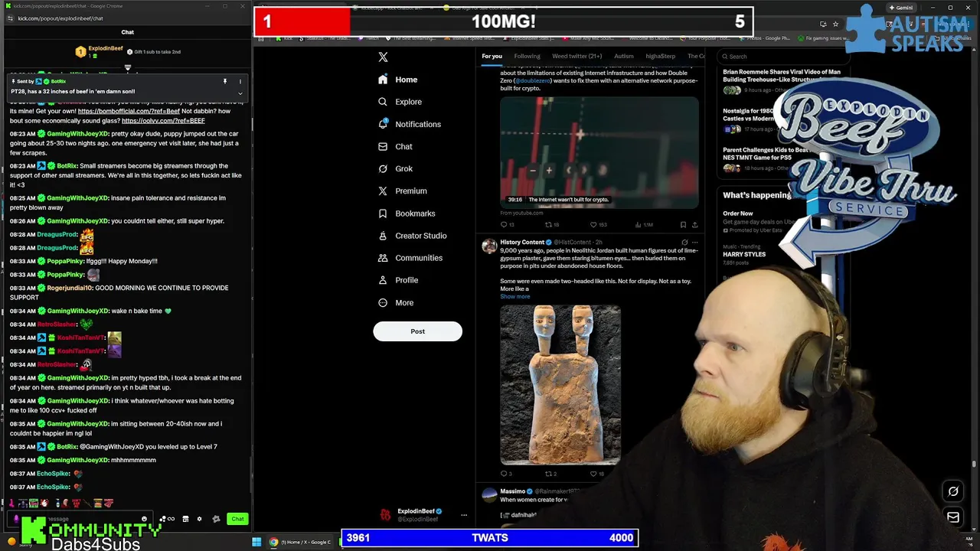Image resolution: width=980 pixels, height=551 pixels.
Task: Open site info icon in Kick address bar
Action: pos(11,18)
